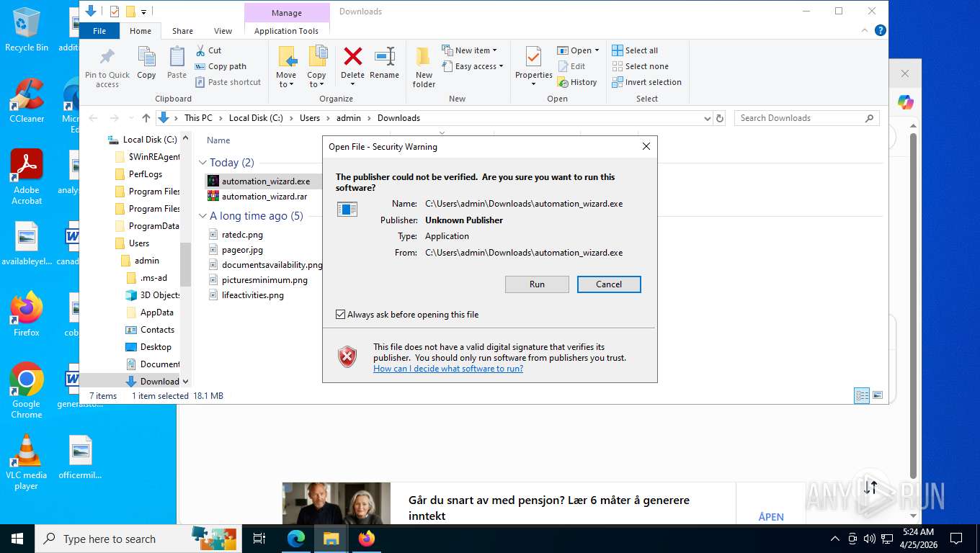980x553 pixels.
Task: Switch to Details view layout icon
Action: click(x=862, y=395)
